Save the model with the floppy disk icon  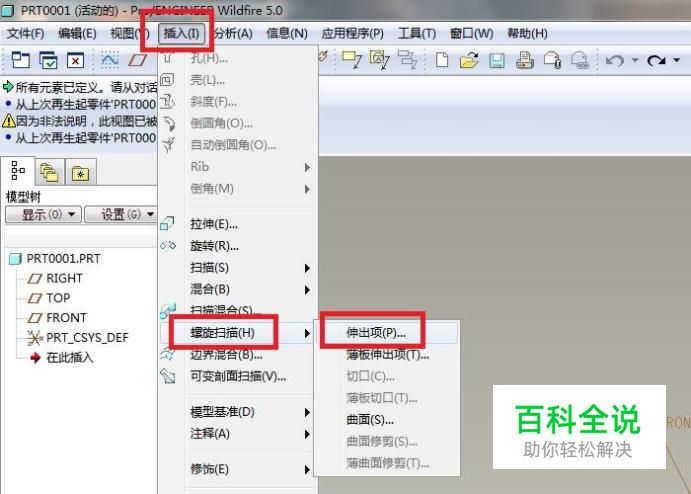(x=497, y=60)
